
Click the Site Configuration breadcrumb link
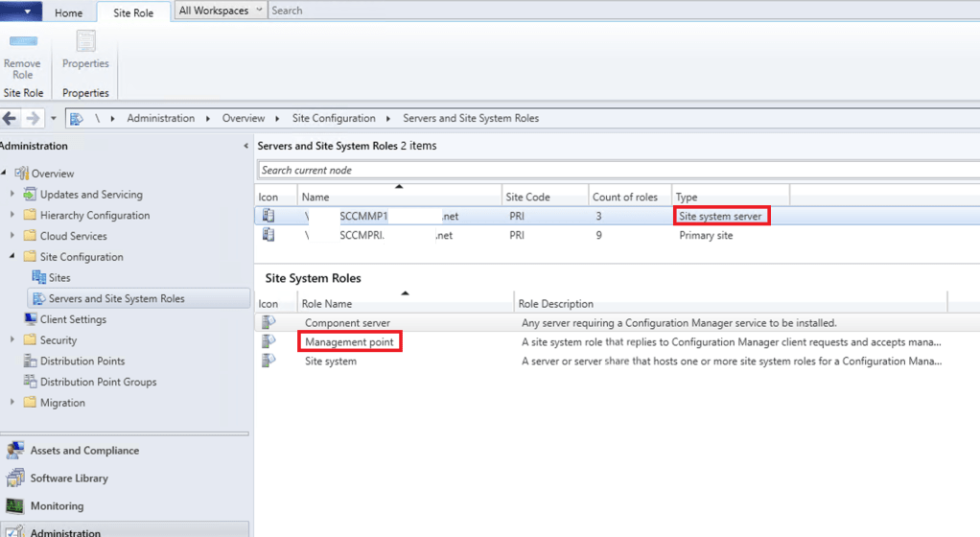(x=334, y=119)
